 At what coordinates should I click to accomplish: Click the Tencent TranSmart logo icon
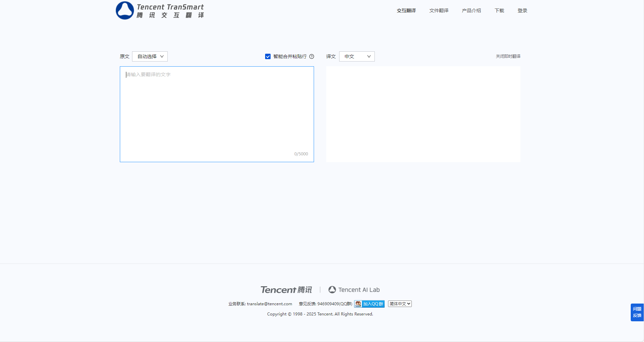click(125, 11)
